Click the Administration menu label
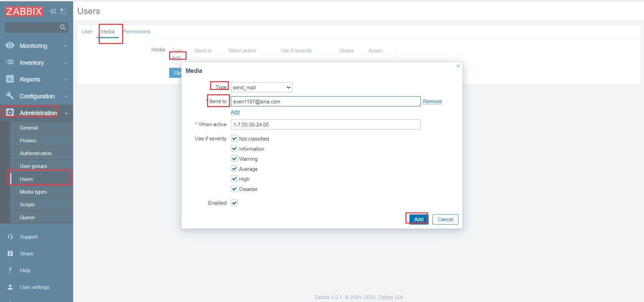This screenshot has height=302, width=644. (x=38, y=113)
